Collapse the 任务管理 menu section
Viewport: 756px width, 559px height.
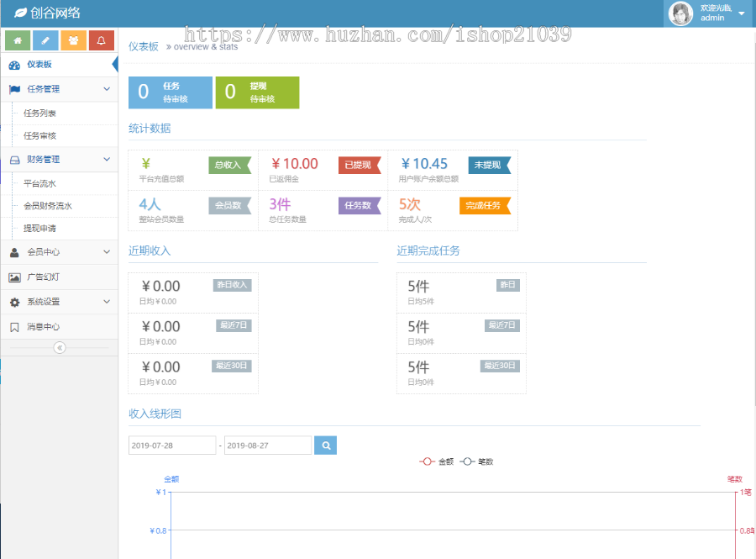(108, 89)
